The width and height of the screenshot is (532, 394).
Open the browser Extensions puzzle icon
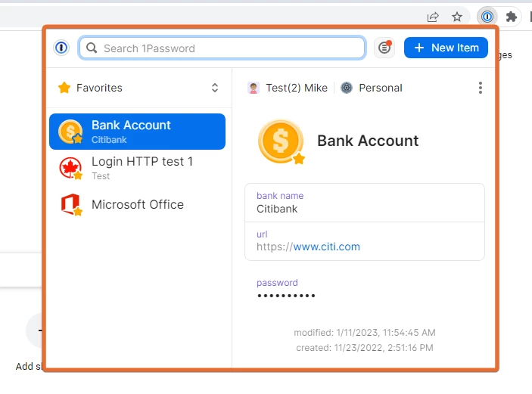tap(511, 17)
